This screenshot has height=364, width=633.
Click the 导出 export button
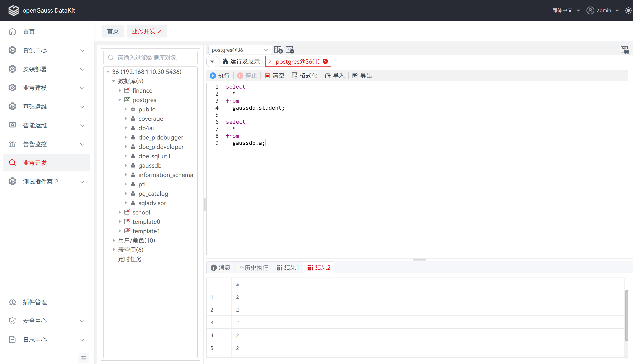point(362,75)
